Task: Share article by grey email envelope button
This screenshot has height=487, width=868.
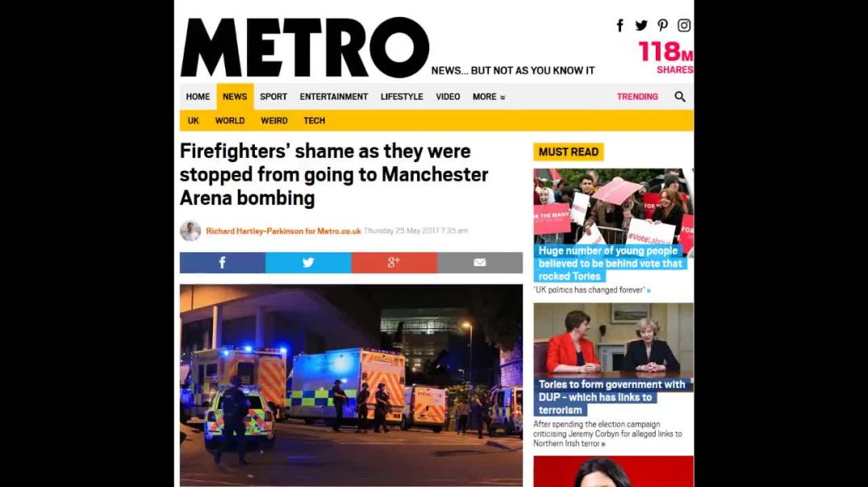Action: 480,263
